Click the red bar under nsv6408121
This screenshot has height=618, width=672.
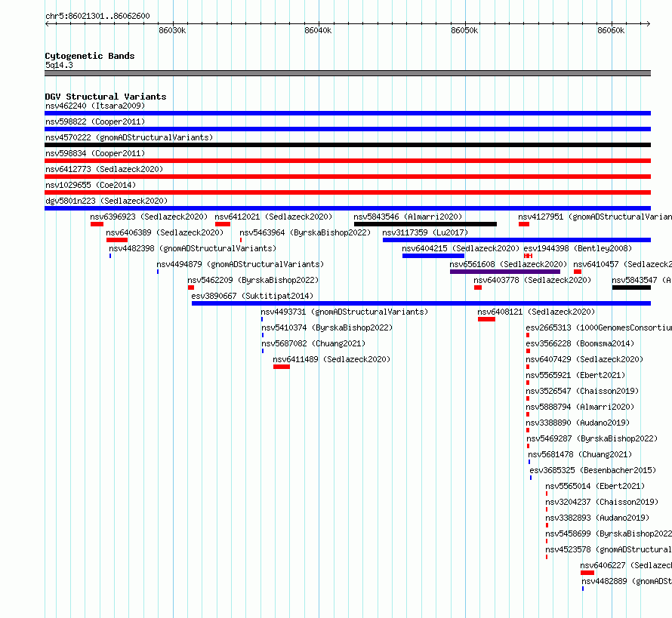[x=486, y=319]
